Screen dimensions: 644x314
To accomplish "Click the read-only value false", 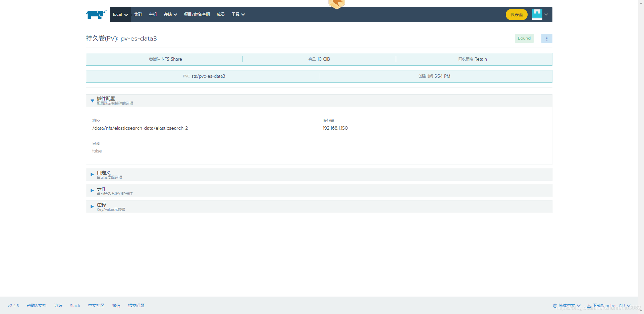I will tap(97, 151).
